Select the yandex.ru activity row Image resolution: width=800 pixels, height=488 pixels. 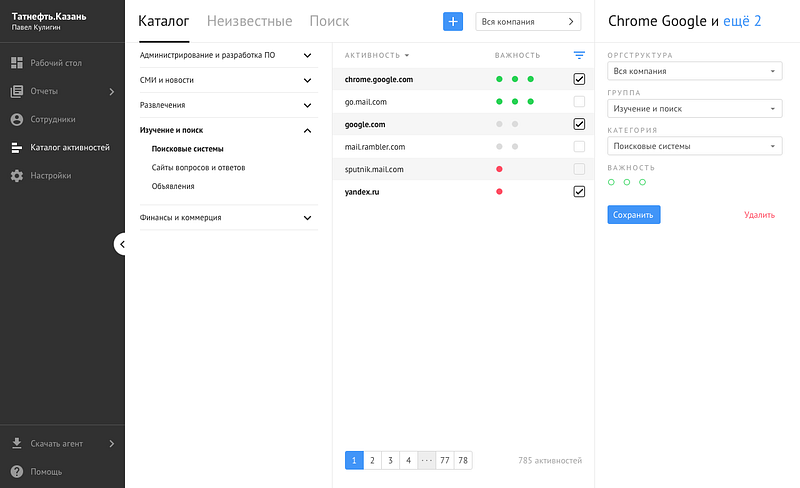(x=463, y=191)
